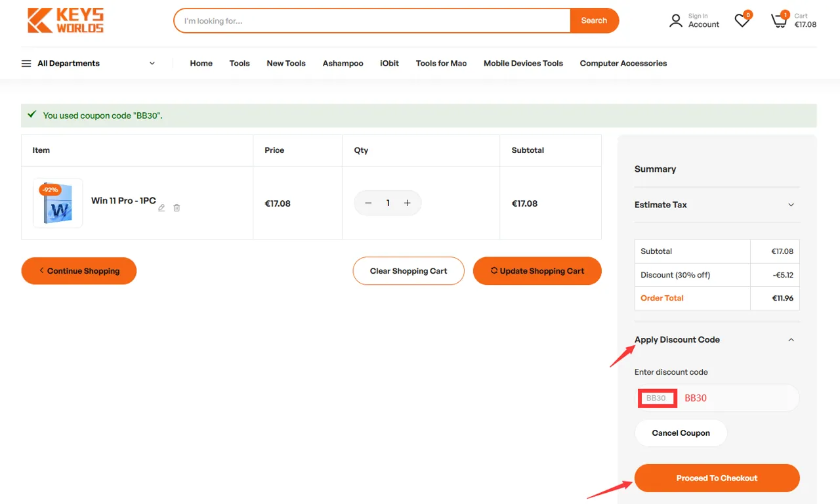This screenshot has height=504, width=840.
Task: Click the Item column header
Action: [x=41, y=150]
